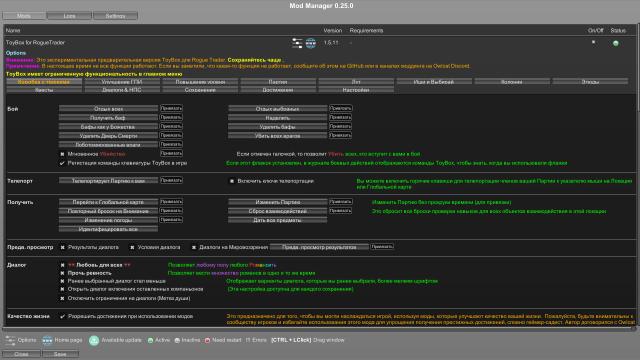The height and width of the screenshot is (360, 640).
Task: Click the "Отдых всех" button
Action: (x=108, y=109)
